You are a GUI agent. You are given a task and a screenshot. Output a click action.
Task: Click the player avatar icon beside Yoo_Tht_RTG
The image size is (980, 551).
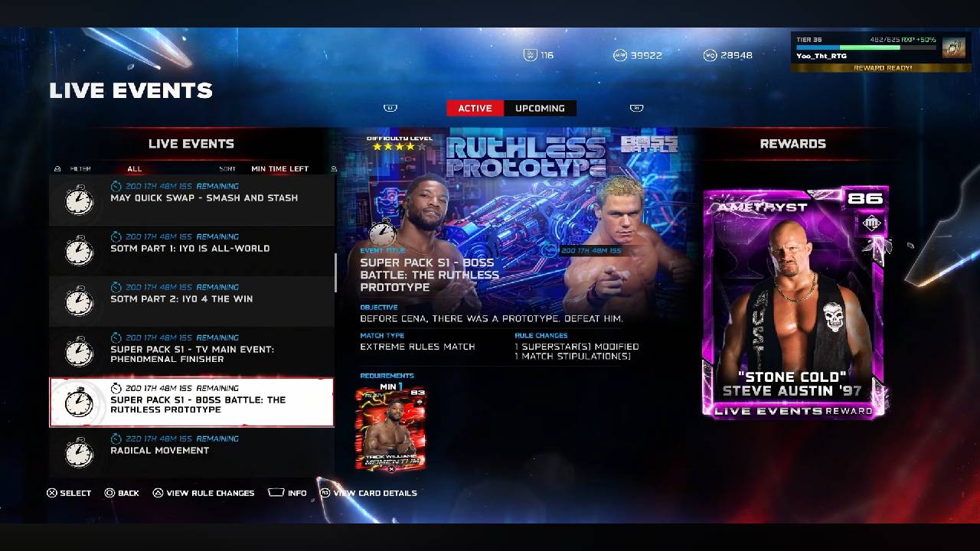tap(953, 48)
